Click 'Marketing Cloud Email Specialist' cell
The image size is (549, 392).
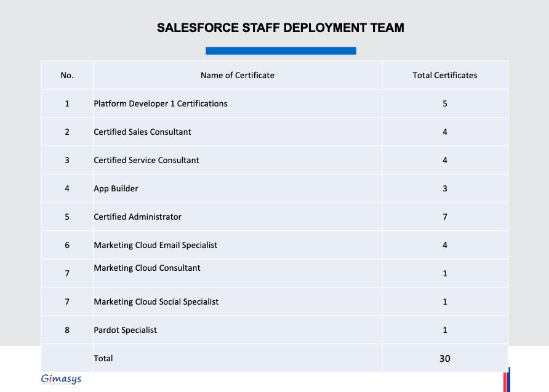point(238,246)
